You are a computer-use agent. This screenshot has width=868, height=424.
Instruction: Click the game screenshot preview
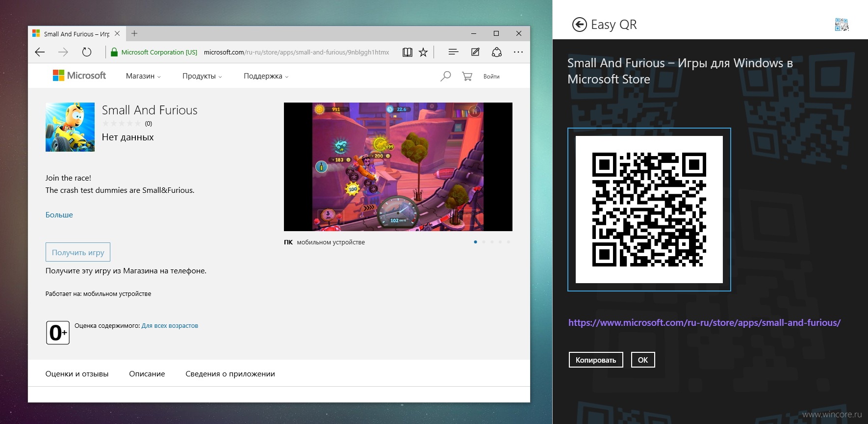(x=398, y=167)
